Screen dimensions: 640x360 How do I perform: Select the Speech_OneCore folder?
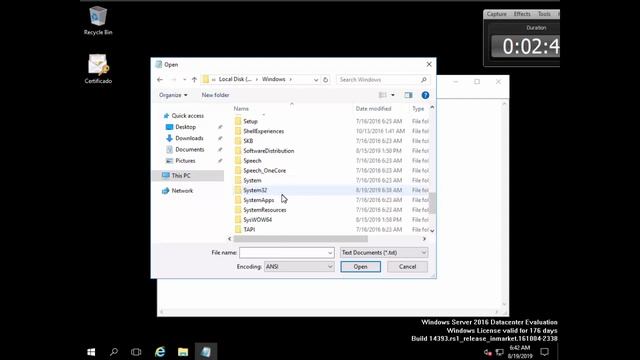[264, 171]
